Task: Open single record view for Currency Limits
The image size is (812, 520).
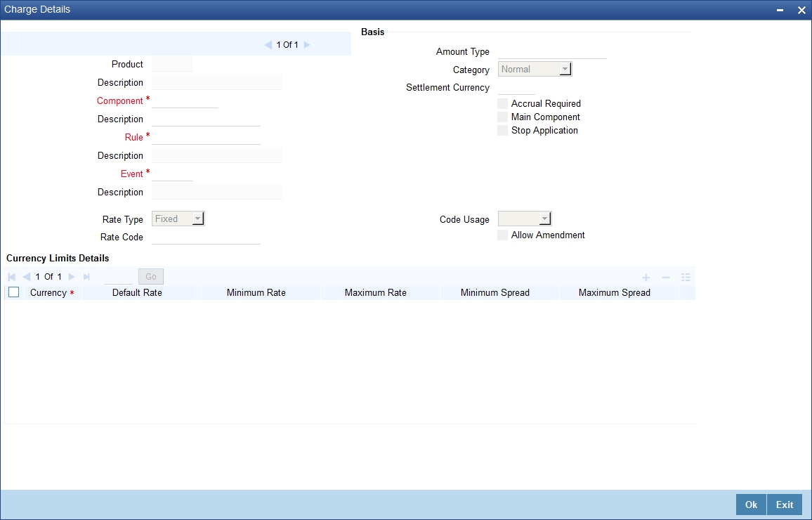Action: pos(686,278)
